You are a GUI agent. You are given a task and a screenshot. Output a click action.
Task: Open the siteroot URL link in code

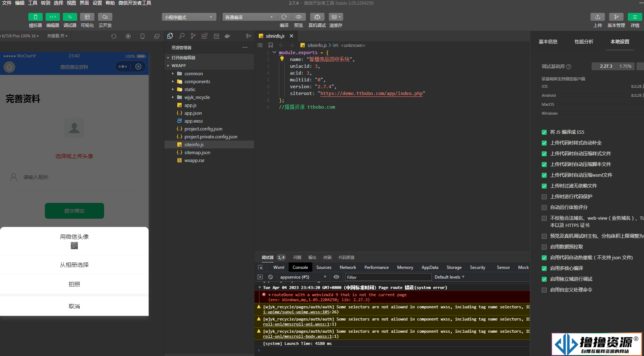372,93
